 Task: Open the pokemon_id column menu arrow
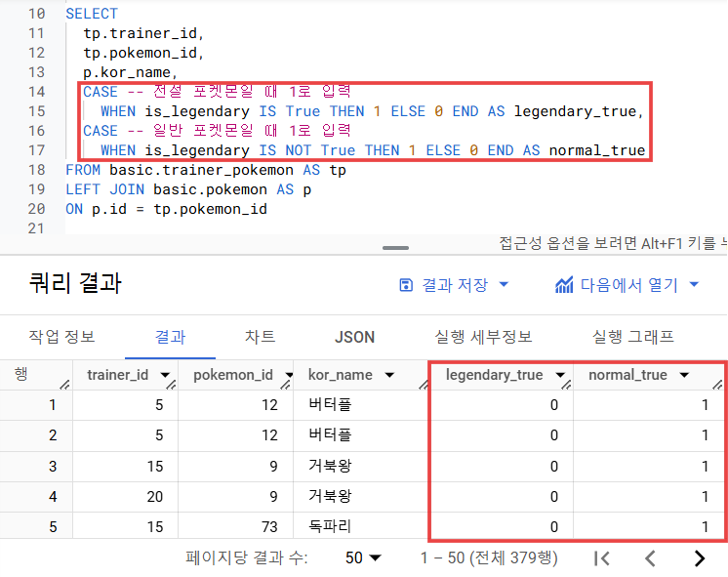[x=289, y=375]
